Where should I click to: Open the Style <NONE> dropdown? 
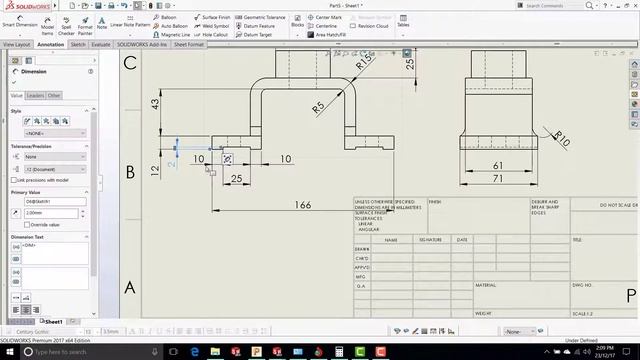pos(55,133)
